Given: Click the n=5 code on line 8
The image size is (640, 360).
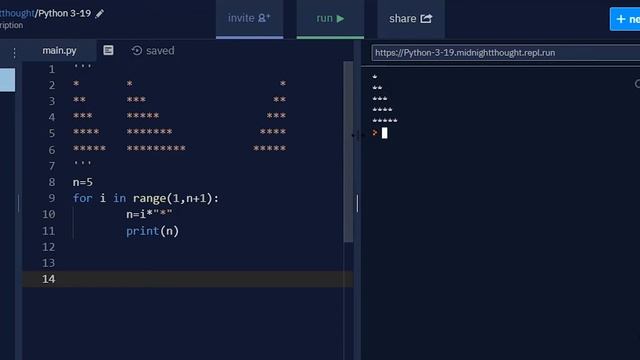Looking at the screenshot, I should tap(83, 182).
